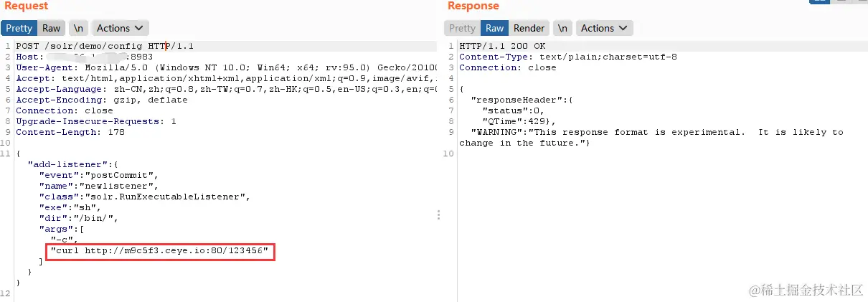Image resolution: width=868 pixels, height=302 pixels.
Task: Click the Accept: text/html header line
Action: [x=226, y=78]
